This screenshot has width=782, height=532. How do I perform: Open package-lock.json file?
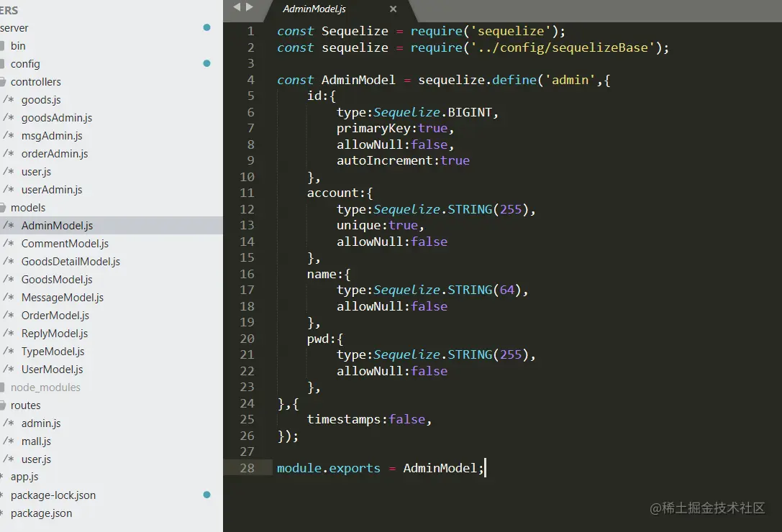tap(53, 495)
